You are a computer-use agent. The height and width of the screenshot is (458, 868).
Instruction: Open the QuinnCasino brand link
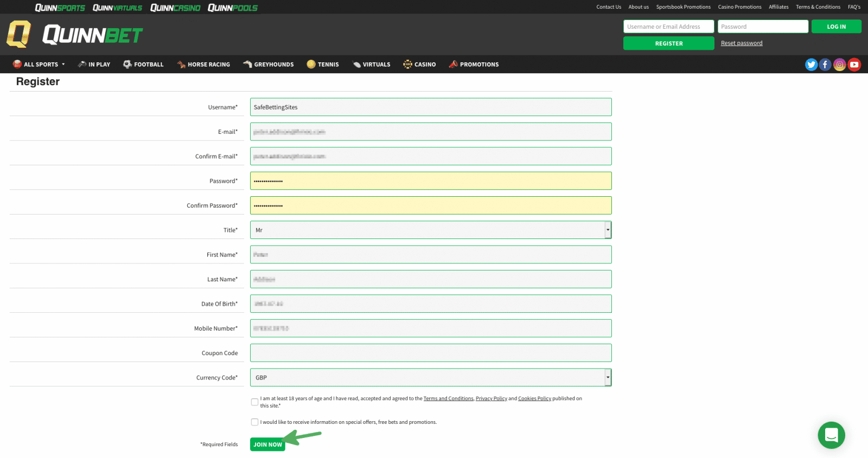[175, 8]
